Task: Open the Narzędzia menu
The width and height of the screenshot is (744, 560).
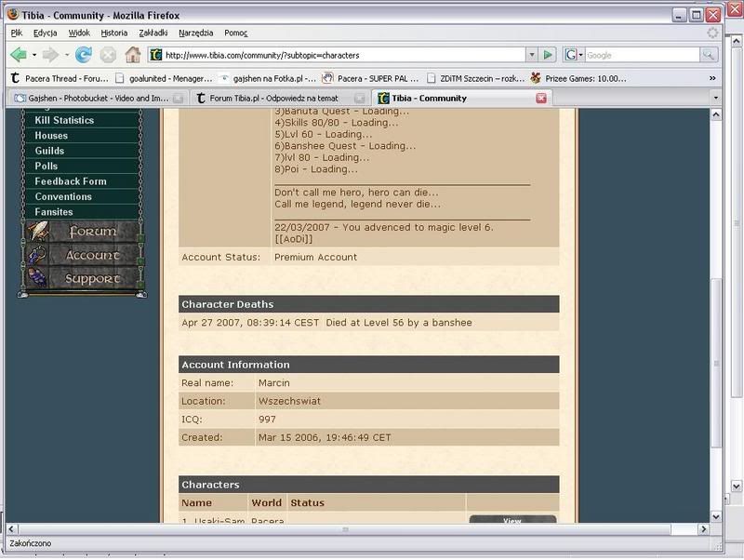Action: pos(195,33)
